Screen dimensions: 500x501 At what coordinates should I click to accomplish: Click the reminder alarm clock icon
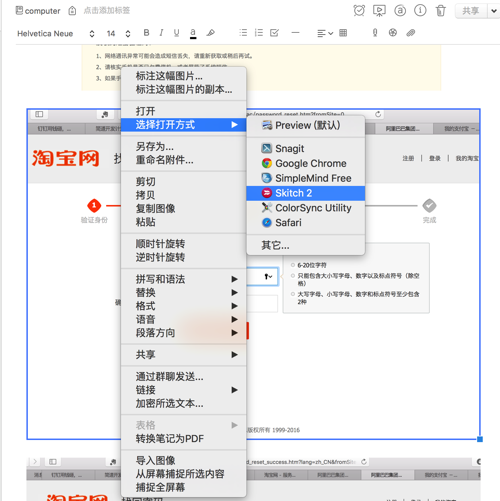click(x=359, y=11)
